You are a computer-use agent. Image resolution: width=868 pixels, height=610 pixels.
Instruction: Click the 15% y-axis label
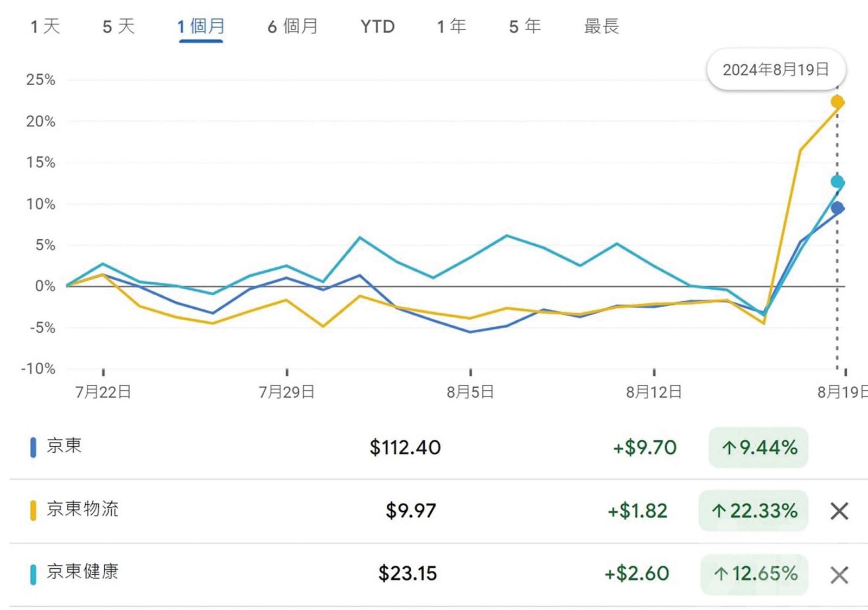click(41, 162)
